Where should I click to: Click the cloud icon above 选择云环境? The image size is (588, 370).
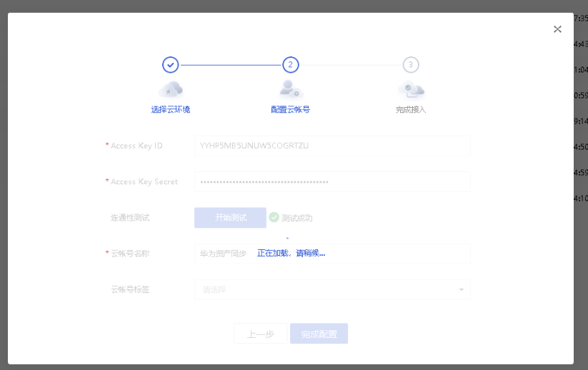coord(170,89)
